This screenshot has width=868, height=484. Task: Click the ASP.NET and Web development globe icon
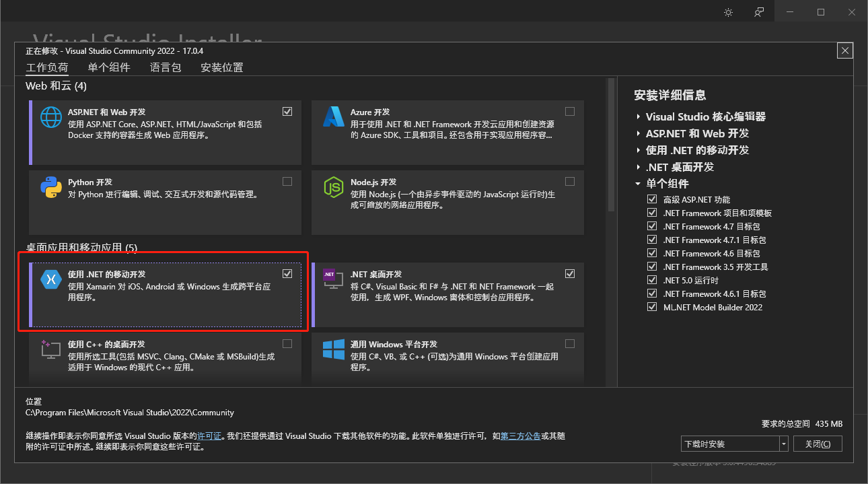click(x=51, y=117)
